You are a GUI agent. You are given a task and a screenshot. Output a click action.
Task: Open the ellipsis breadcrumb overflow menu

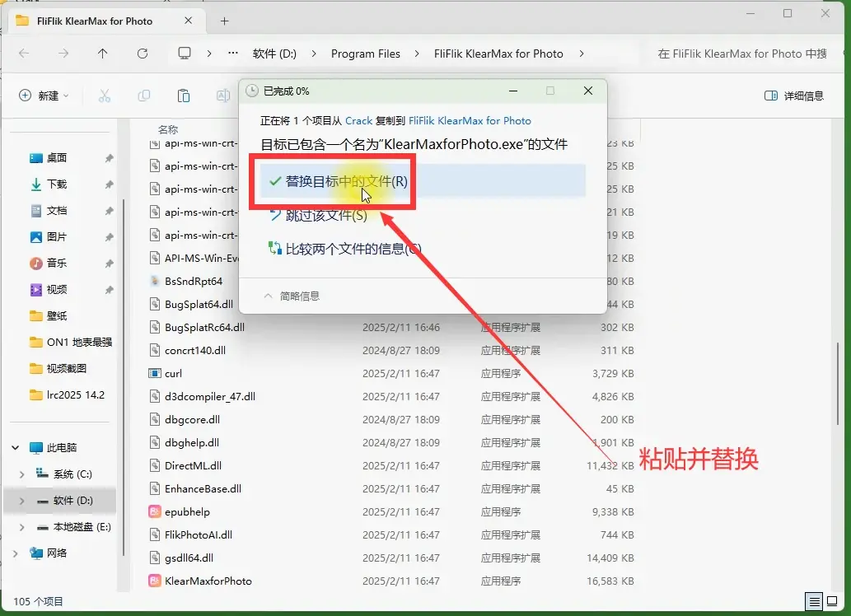(x=233, y=54)
